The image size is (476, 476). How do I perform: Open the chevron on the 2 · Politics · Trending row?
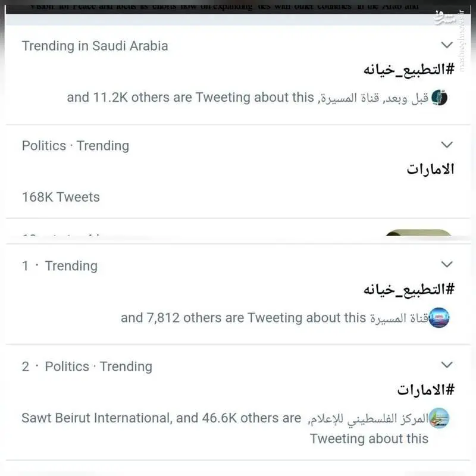447,365
